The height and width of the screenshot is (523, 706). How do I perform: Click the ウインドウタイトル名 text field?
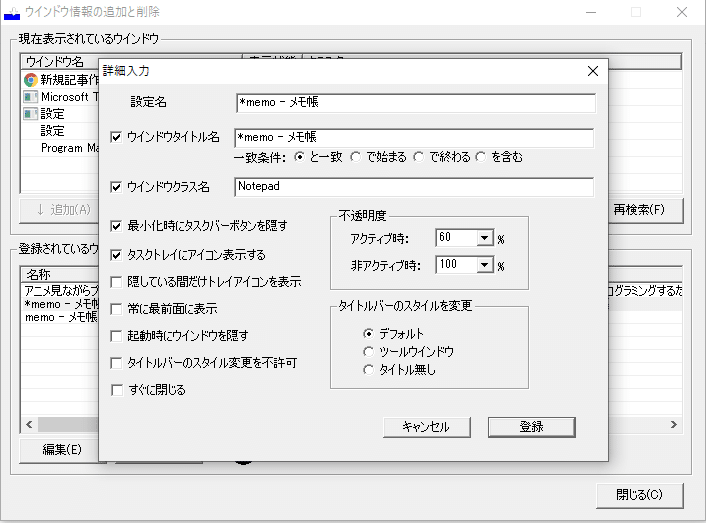[414, 138]
